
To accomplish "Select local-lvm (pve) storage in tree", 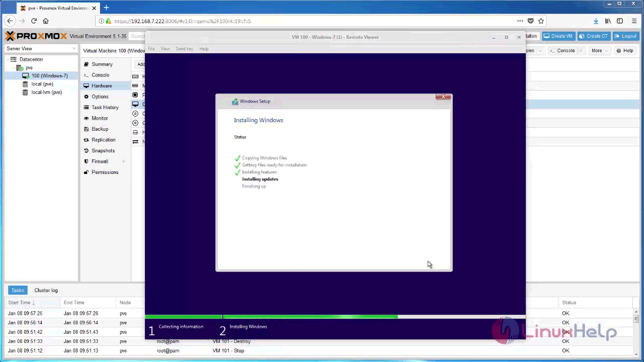I will tap(46, 93).
